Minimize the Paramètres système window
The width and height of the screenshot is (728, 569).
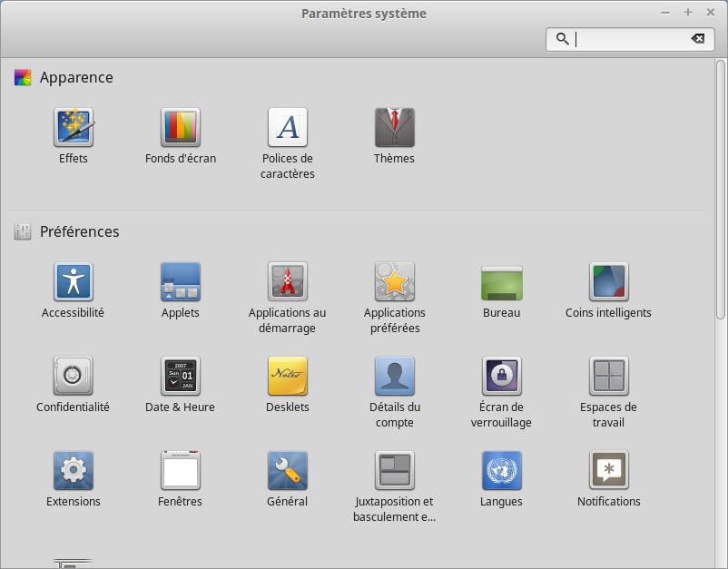click(665, 13)
